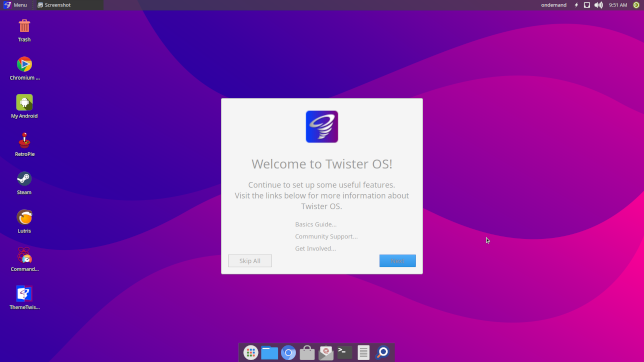Click the 9:51 AM clock
Screen dimensions: 644x362
[618, 5]
